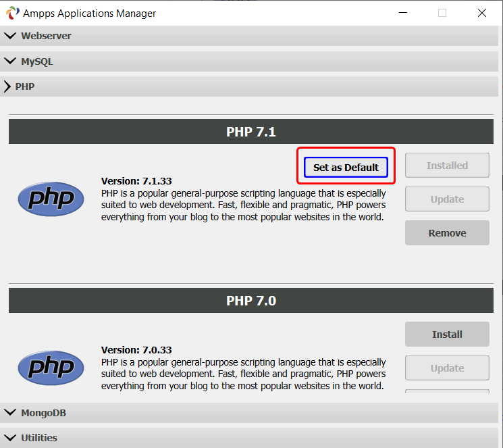Click Update button for PHP 7.1
Viewport: 503px width, 448px height.
[447, 199]
